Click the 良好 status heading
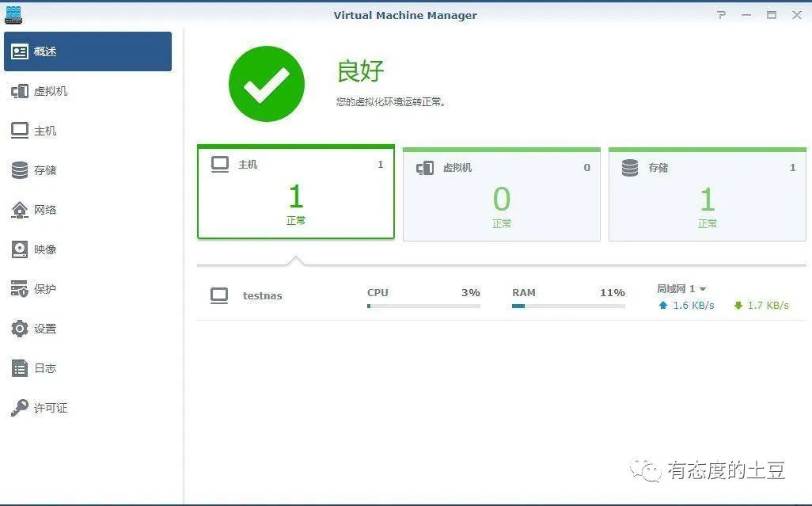The width and height of the screenshot is (812, 506). click(x=360, y=70)
